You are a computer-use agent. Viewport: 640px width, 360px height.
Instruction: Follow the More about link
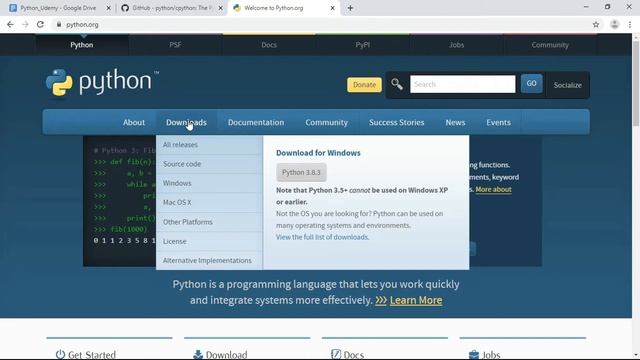pyautogui.click(x=493, y=189)
